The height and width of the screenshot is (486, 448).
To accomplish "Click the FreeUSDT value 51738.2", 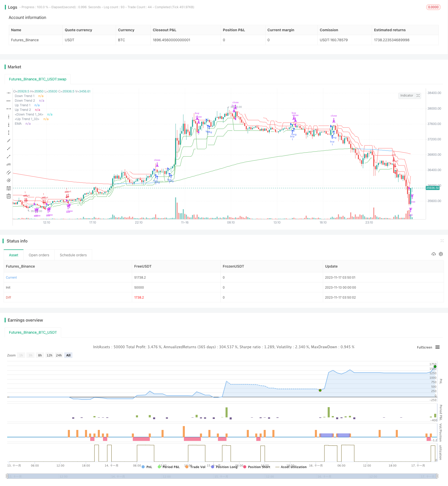I will click(x=140, y=278).
